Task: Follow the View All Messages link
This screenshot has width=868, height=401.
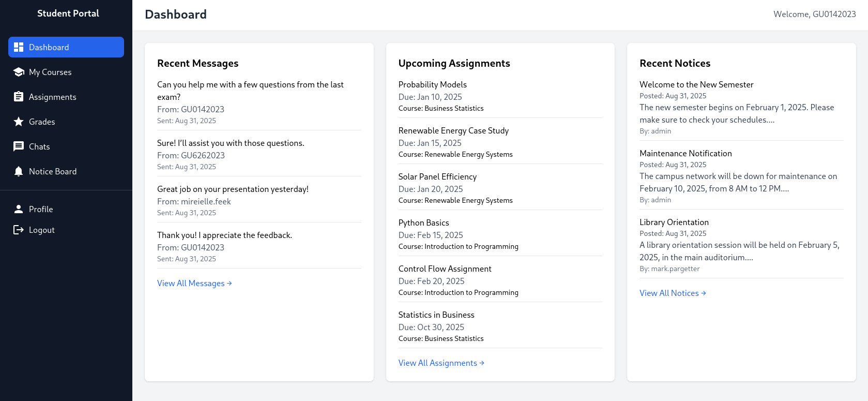Action: 194,283
